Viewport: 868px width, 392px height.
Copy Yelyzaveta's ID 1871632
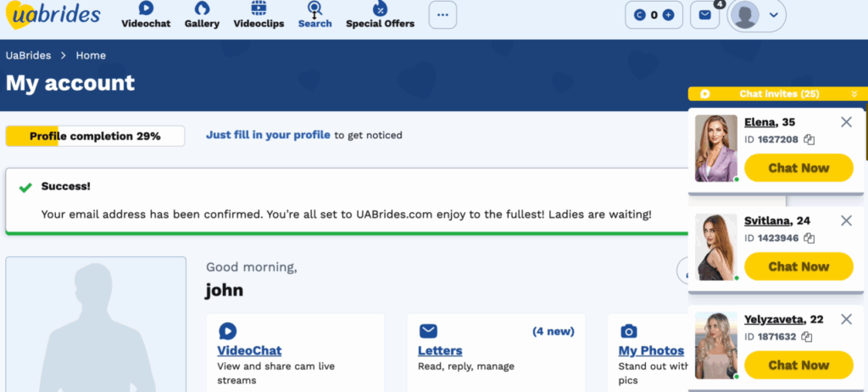pyautogui.click(x=809, y=337)
